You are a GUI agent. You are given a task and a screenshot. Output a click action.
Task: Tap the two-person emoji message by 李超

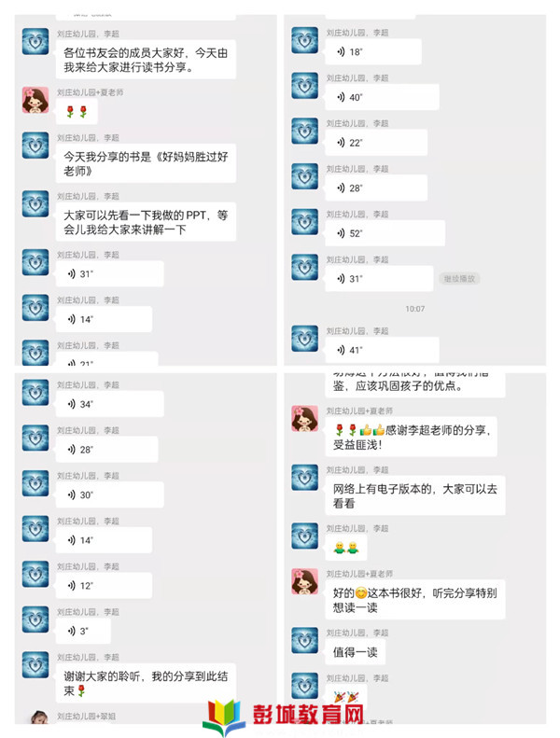(x=346, y=548)
